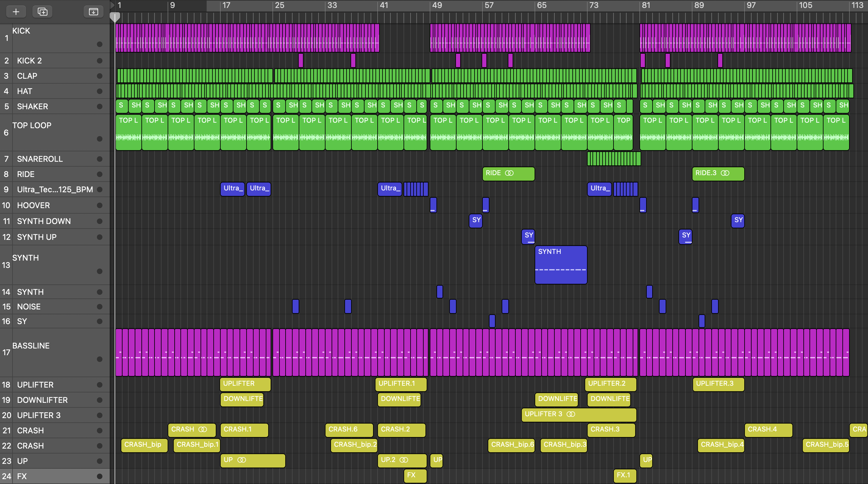Toggle the CLAP track status dot
This screenshot has height=484, width=868.
pyautogui.click(x=99, y=76)
